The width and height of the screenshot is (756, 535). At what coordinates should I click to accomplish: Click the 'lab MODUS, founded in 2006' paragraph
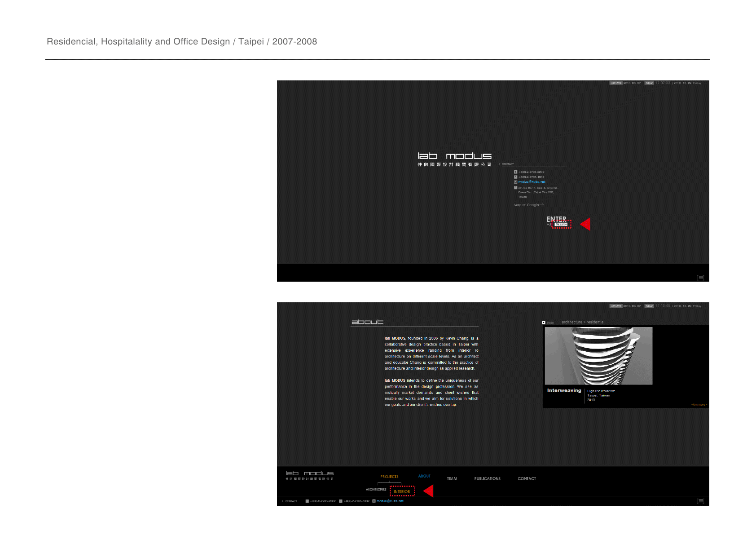[x=431, y=354]
